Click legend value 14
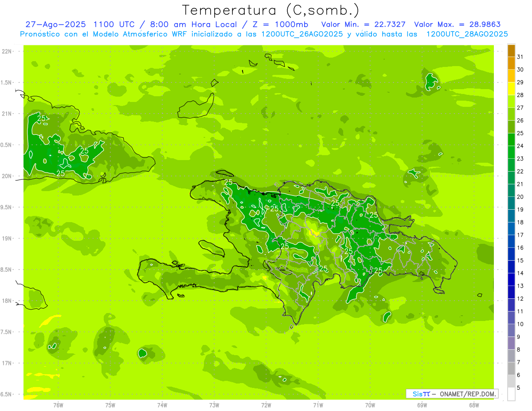Viewport: 532px width, 411px height. [520, 273]
